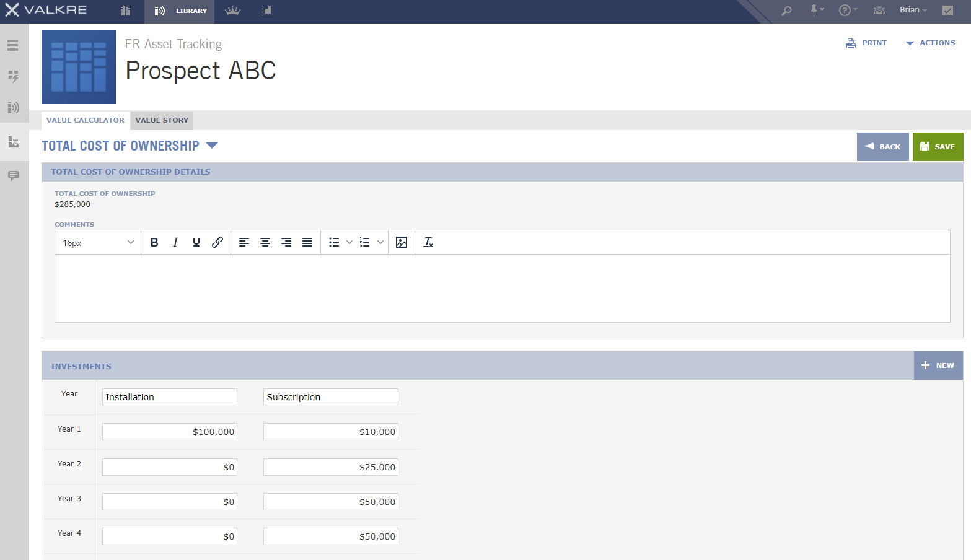This screenshot has height=560, width=971.
Task: Open the sidebar comments chat icon
Action: tap(13, 176)
